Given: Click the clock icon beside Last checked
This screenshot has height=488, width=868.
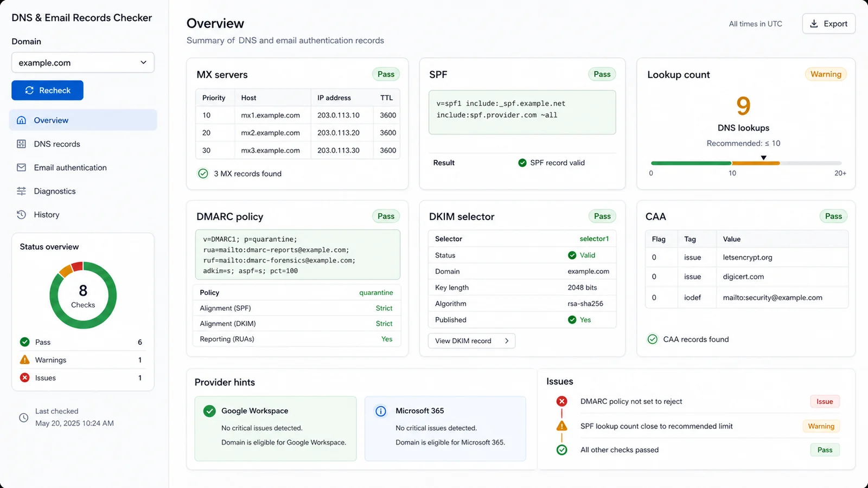Looking at the screenshot, I should [x=24, y=418].
